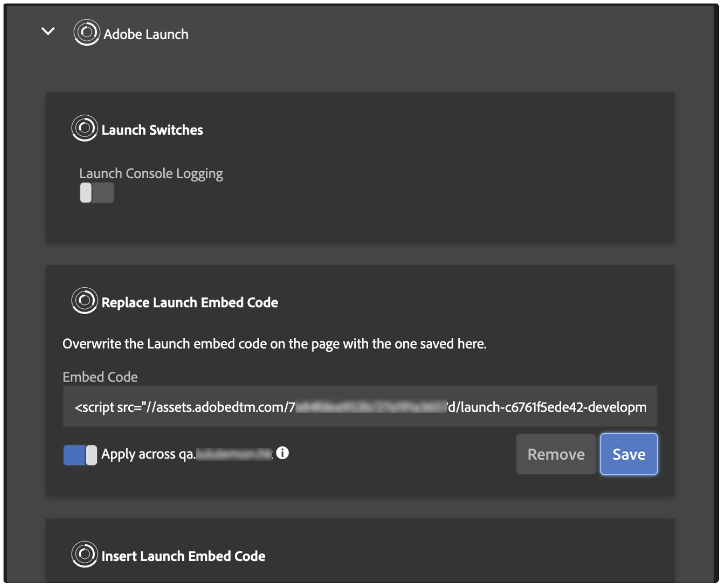The height and width of the screenshot is (588, 725).
Task: Select the Insert Launch Embed Code heading
Action: tap(183, 557)
